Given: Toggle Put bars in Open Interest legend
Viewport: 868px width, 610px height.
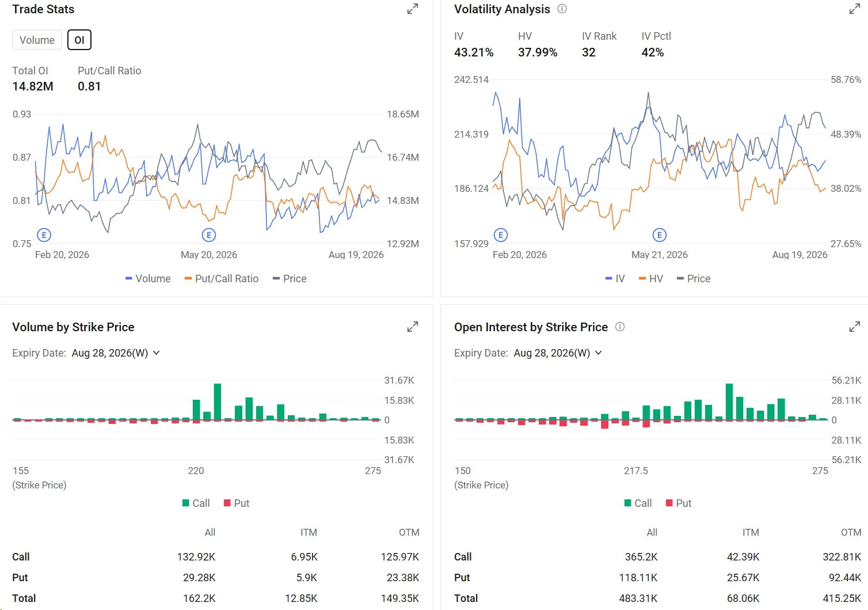Looking at the screenshot, I should [x=679, y=503].
